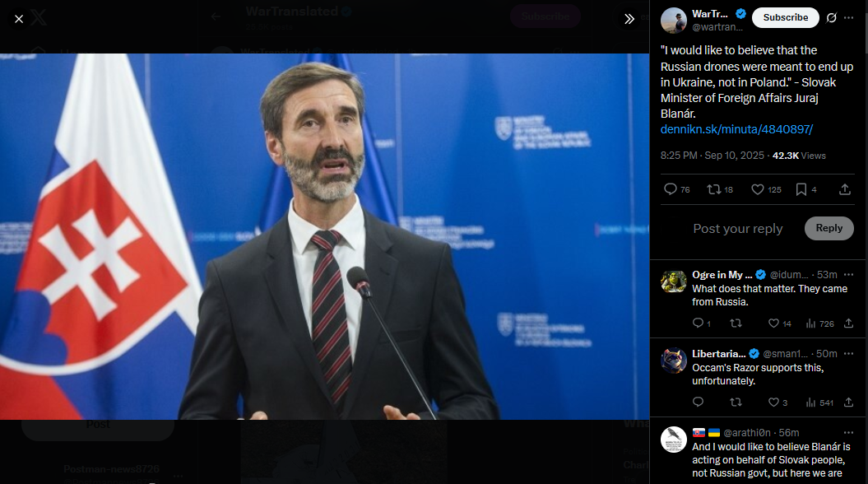This screenshot has height=484, width=868.
Task: Open Ogre in My avatar
Action: point(673,282)
